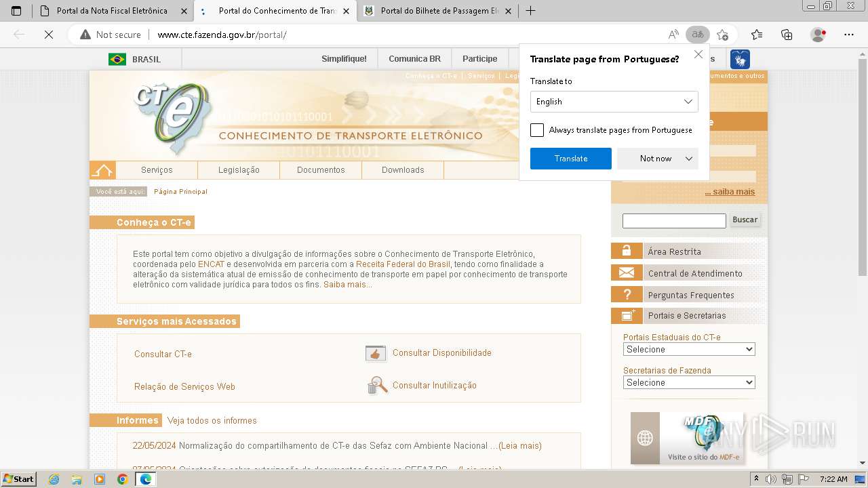This screenshot has height=488, width=868.
Task: Open the Consultar CT-e link
Action: pyautogui.click(x=163, y=354)
